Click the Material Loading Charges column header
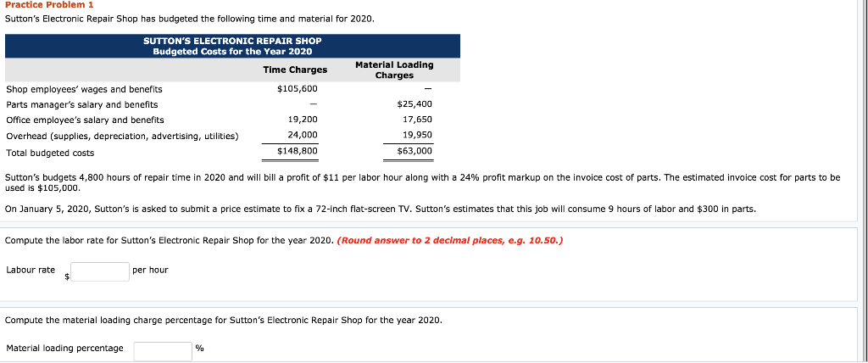This screenshot has height=363, width=868. pos(394,70)
